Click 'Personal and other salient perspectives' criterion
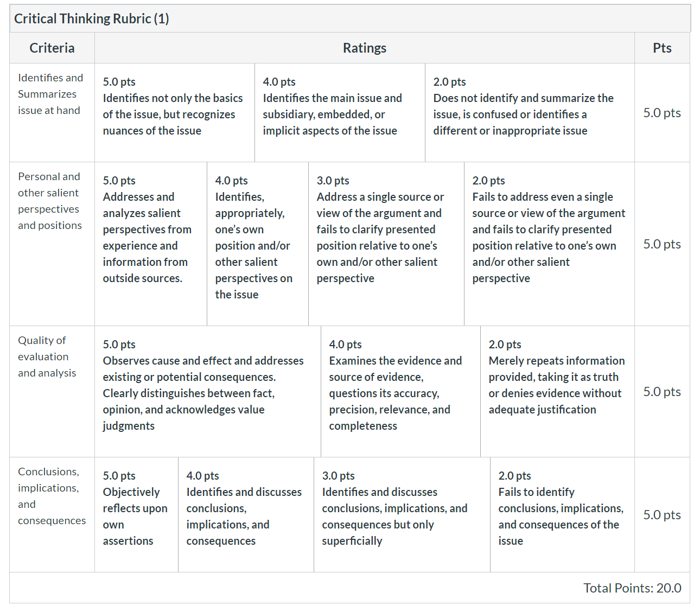 coord(50,201)
